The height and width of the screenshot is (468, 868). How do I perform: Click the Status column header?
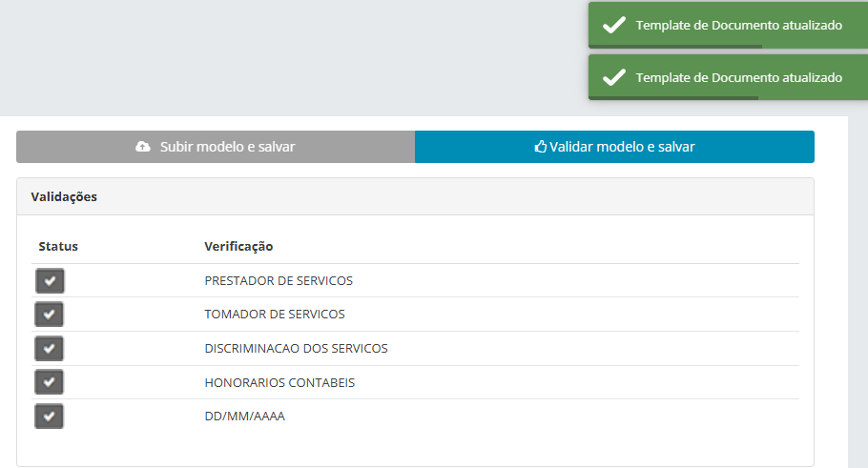[58, 246]
